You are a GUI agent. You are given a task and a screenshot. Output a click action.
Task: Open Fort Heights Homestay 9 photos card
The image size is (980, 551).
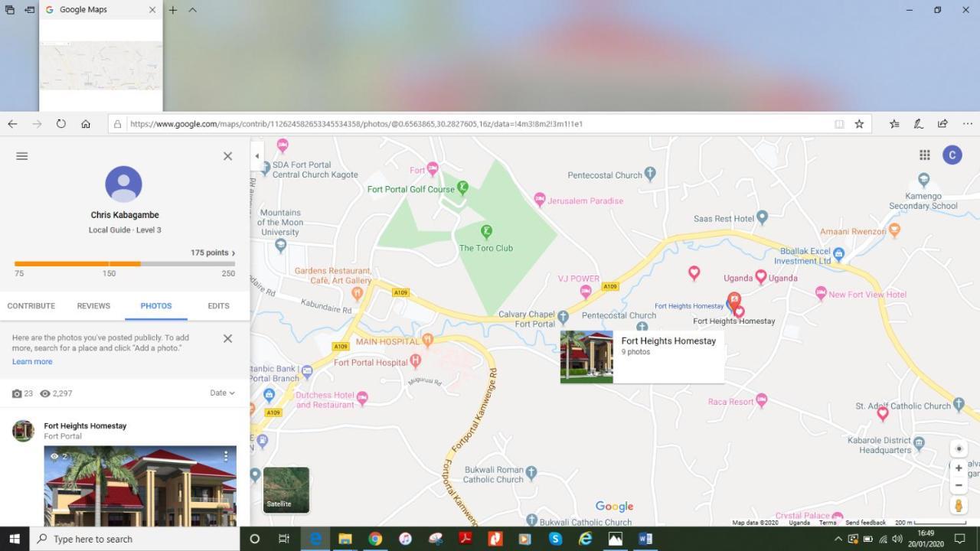(x=642, y=357)
